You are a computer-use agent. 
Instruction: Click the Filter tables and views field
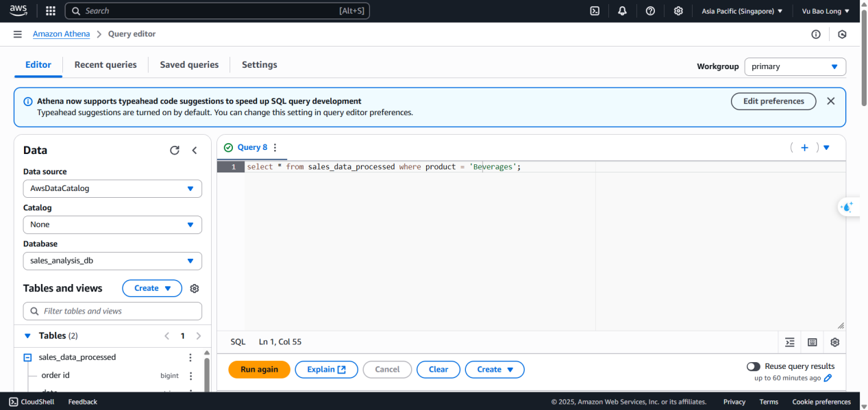tap(112, 311)
